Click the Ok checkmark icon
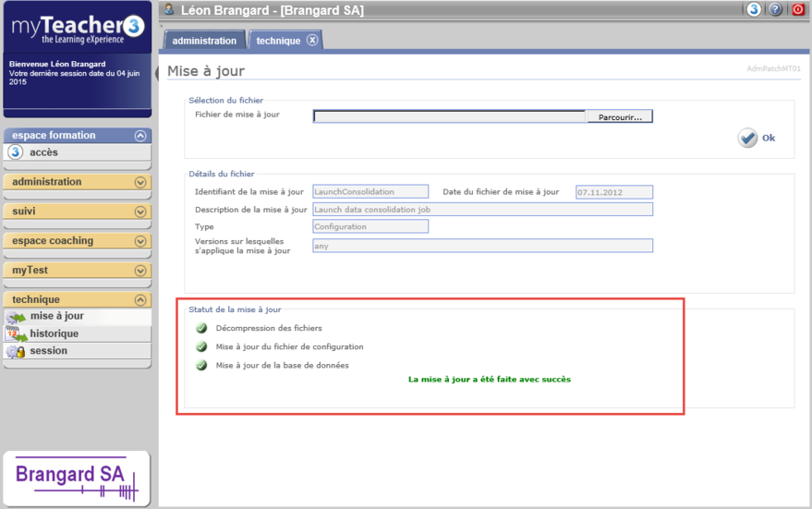 pos(747,138)
